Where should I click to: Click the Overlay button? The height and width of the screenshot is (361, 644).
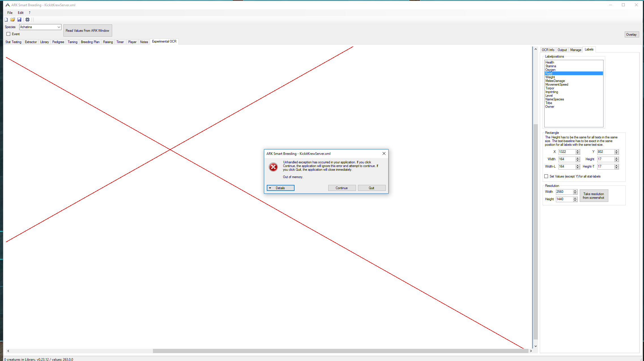point(632,34)
